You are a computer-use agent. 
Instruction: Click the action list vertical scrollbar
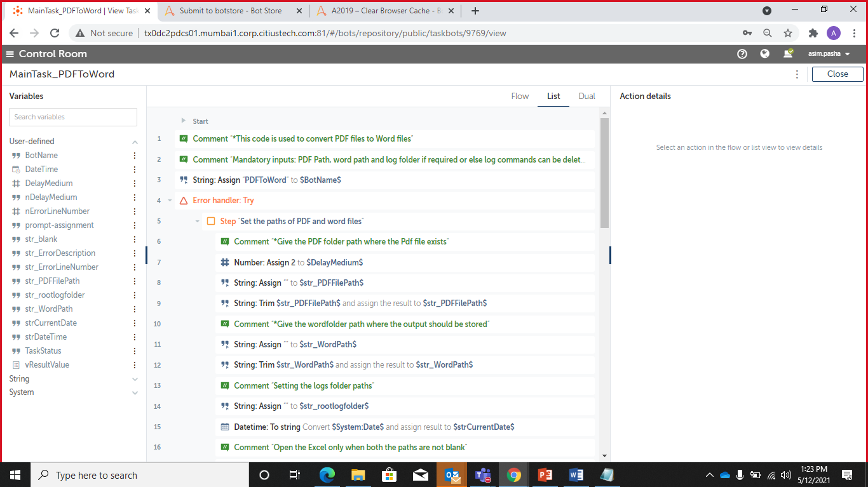click(604, 173)
